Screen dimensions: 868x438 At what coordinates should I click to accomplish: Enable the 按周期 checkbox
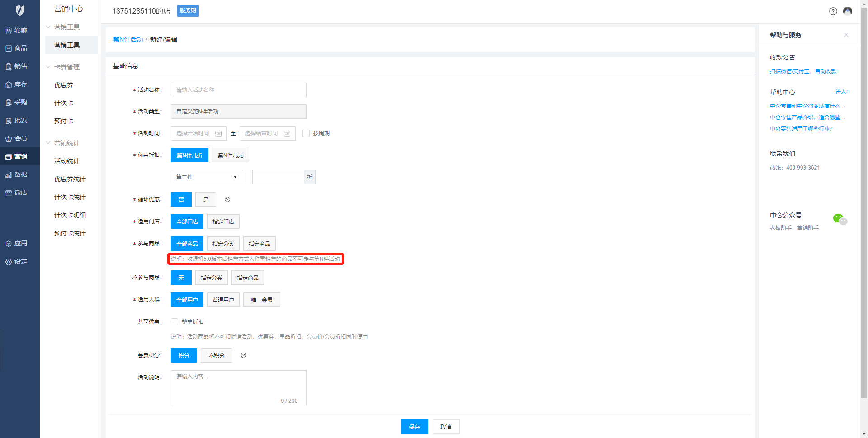[x=306, y=133]
